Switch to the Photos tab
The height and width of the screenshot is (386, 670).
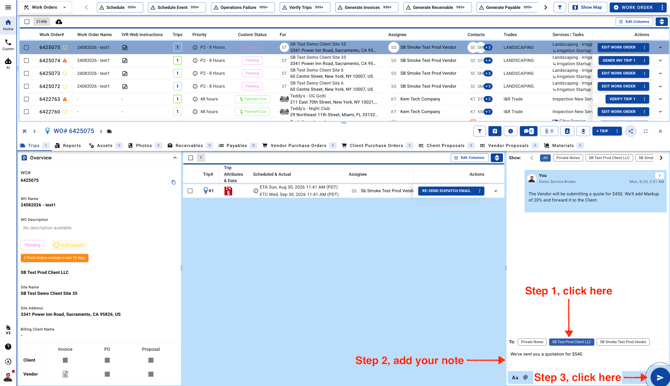click(144, 146)
